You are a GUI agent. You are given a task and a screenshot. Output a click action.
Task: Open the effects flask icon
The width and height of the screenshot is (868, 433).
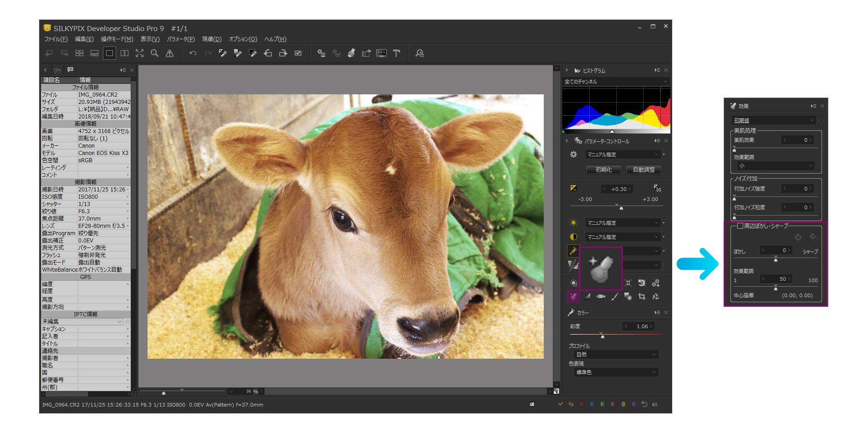coord(573,297)
